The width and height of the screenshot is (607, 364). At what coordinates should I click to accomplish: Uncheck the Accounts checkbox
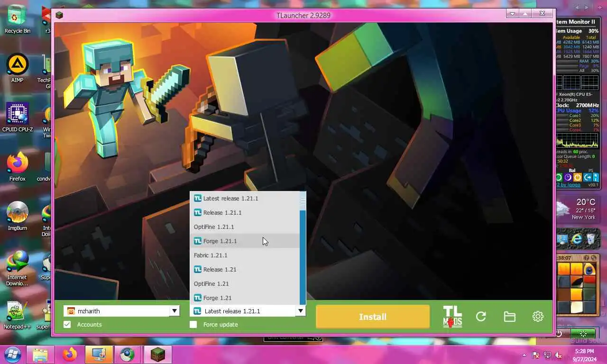67,325
